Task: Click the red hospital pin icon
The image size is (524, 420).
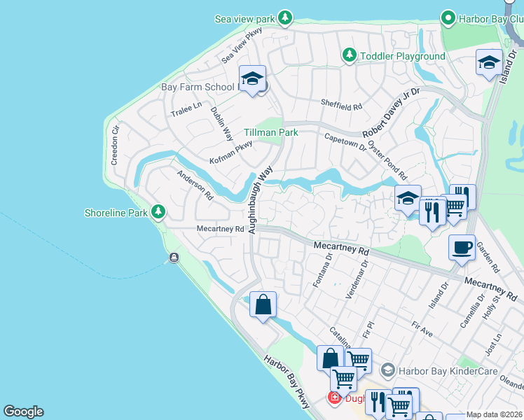Action: pos(334,398)
